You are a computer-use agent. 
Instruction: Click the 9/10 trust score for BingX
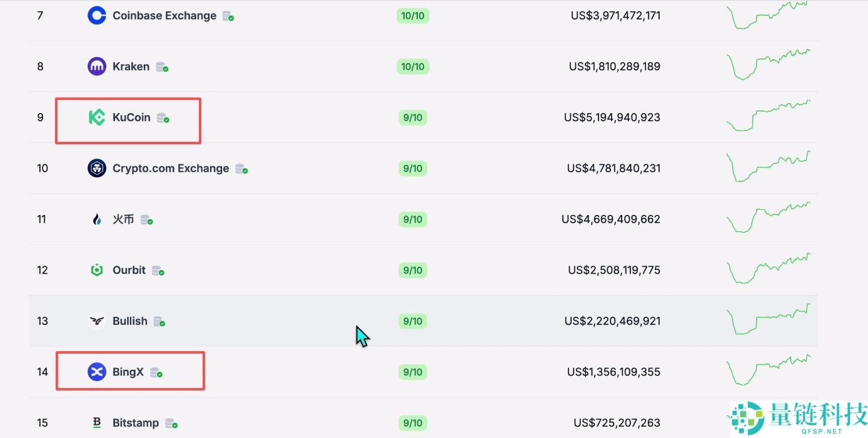point(413,372)
